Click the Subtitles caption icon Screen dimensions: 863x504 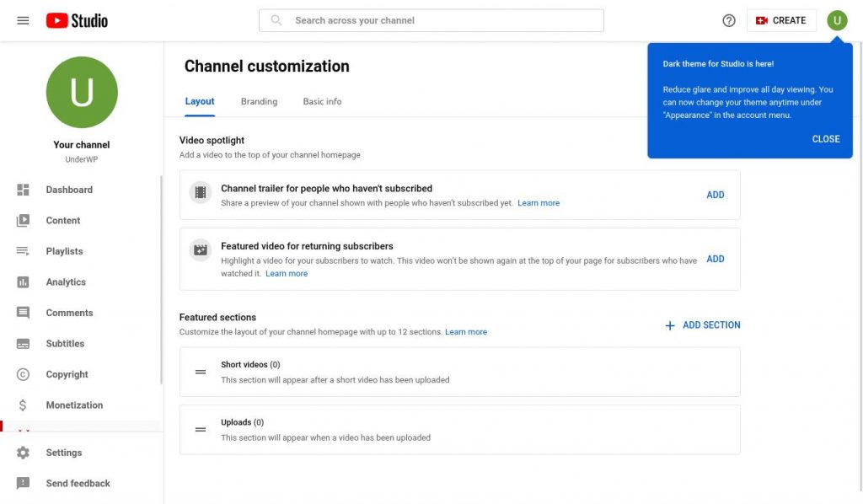click(x=23, y=344)
